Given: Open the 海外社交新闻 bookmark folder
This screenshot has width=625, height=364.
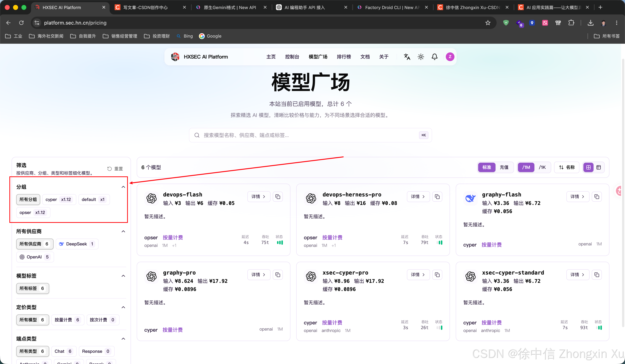Looking at the screenshot, I should click(x=46, y=36).
